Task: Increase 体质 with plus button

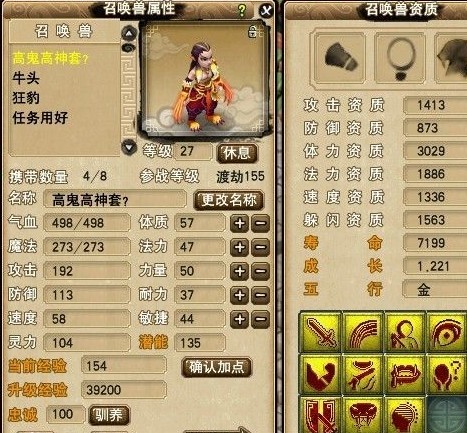Action: (x=239, y=223)
